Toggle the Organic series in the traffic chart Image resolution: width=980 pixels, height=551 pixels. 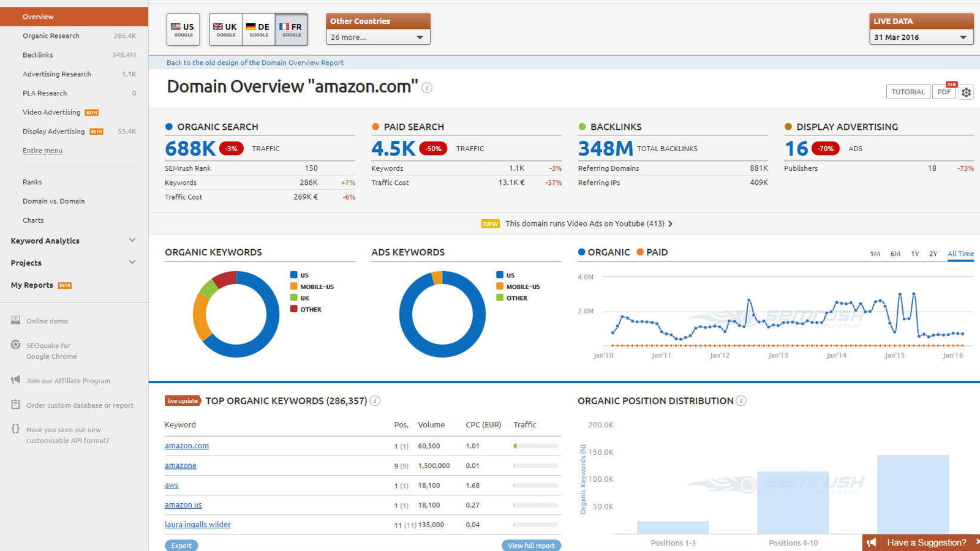coord(604,252)
